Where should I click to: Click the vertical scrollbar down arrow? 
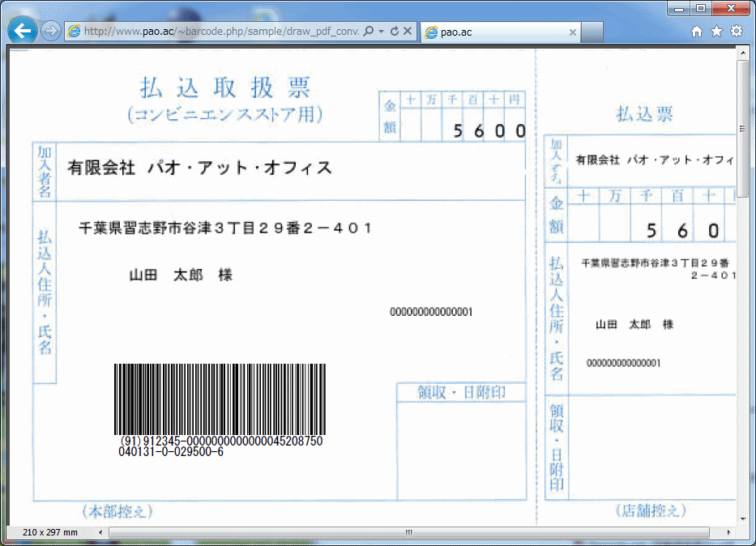pos(742,518)
